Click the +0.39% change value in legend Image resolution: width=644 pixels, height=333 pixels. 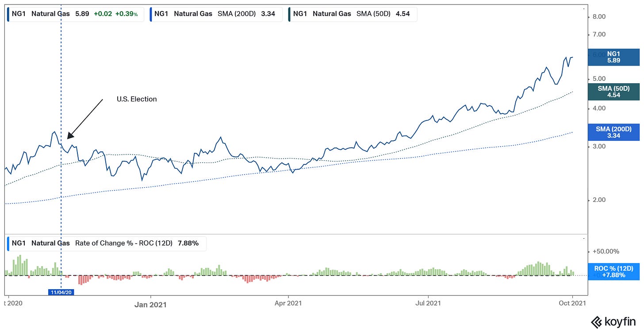126,14
